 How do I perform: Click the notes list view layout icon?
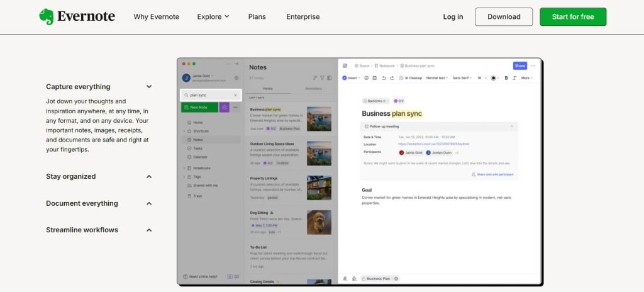329,78
